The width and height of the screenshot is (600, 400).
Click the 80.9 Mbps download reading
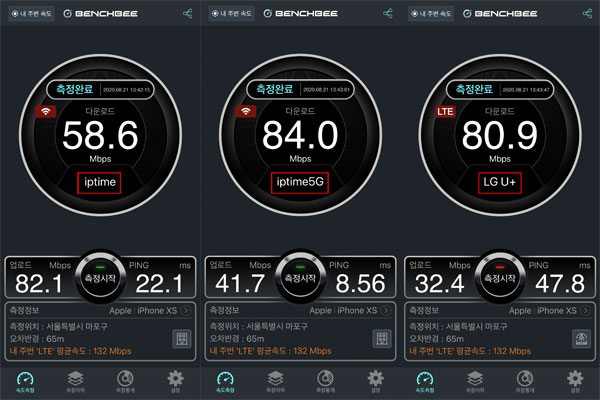[x=500, y=135]
